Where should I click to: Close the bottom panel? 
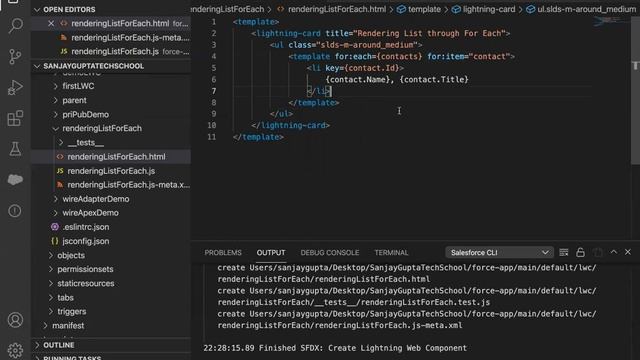click(x=628, y=252)
